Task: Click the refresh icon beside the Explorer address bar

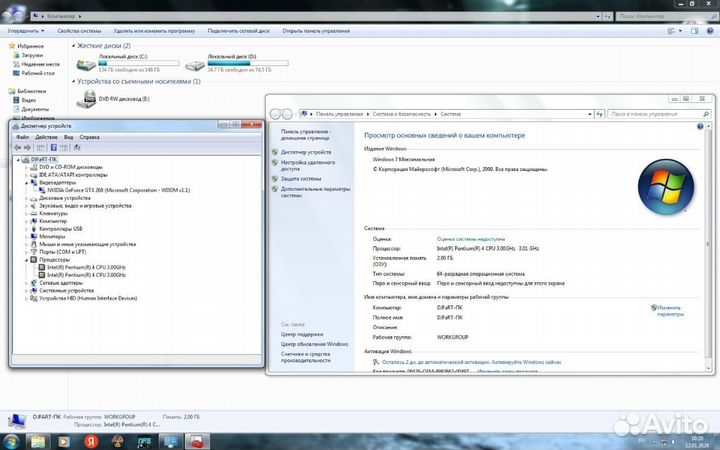Action: [608, 16]
